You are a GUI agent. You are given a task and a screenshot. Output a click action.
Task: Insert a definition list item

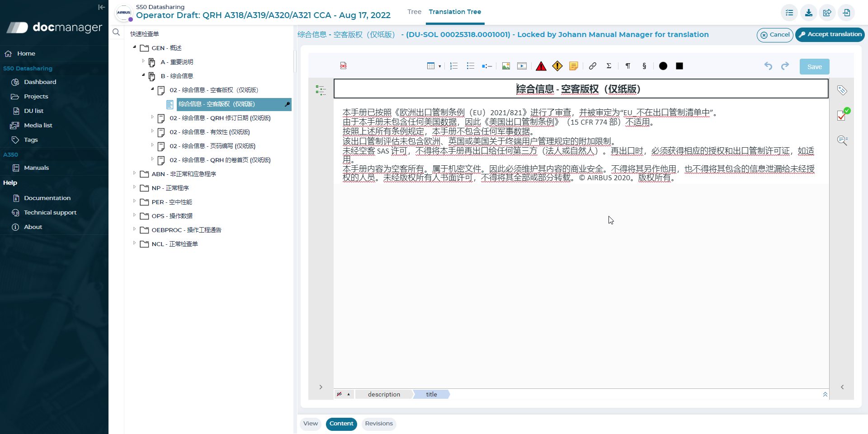[x=487, y=66]
